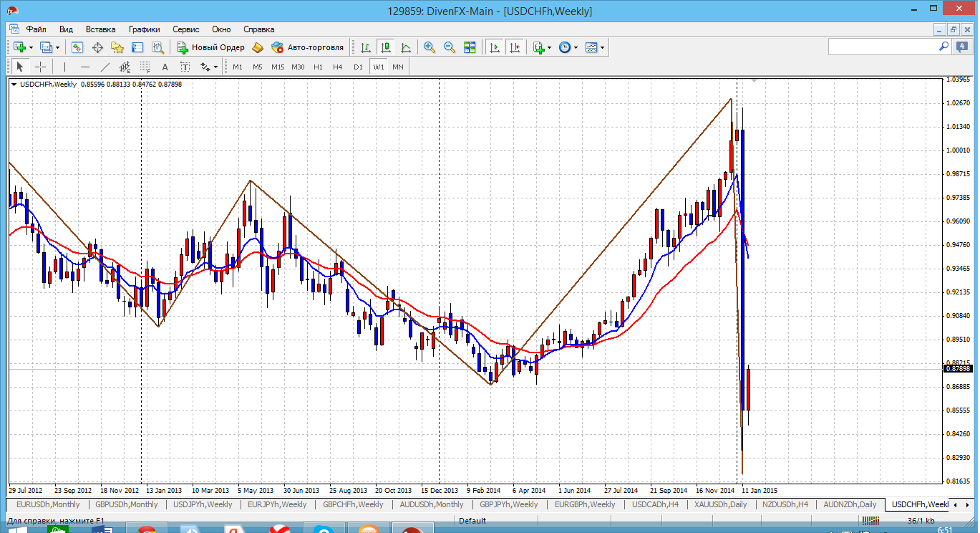Toggle Авто-торговля on or off
The height and width of the screenshot is (533, 980).
308,47
